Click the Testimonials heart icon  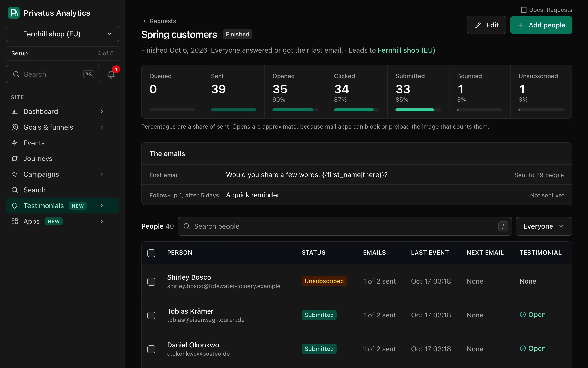[x=15, y=206]
